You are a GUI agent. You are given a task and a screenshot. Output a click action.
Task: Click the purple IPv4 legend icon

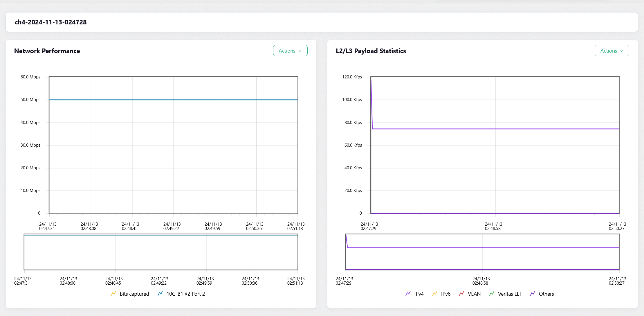[408, 294]
